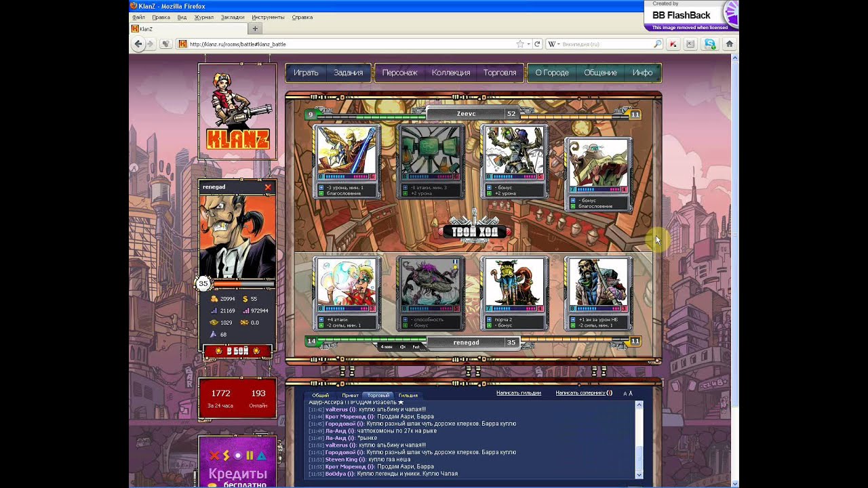This screenshot has width=868, height=488.
Task: Click the Кредиты бесплатно banner
Action: tap(237, 462)
